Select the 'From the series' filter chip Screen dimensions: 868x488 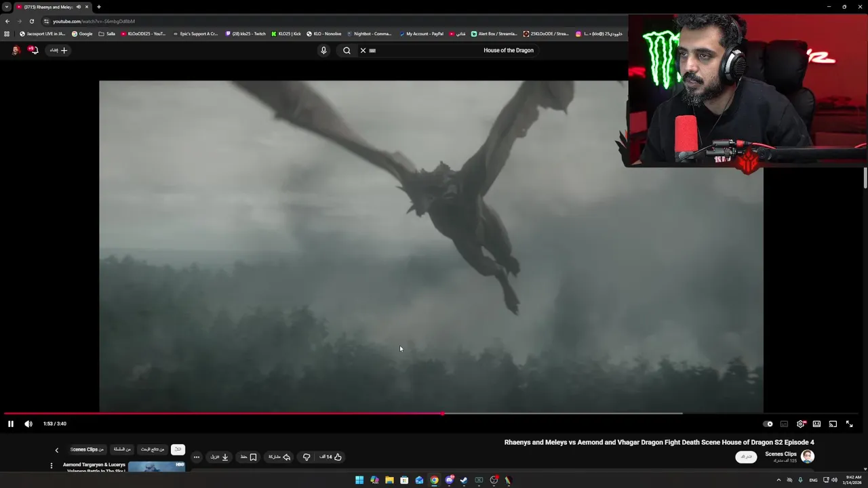click(122, 449)
